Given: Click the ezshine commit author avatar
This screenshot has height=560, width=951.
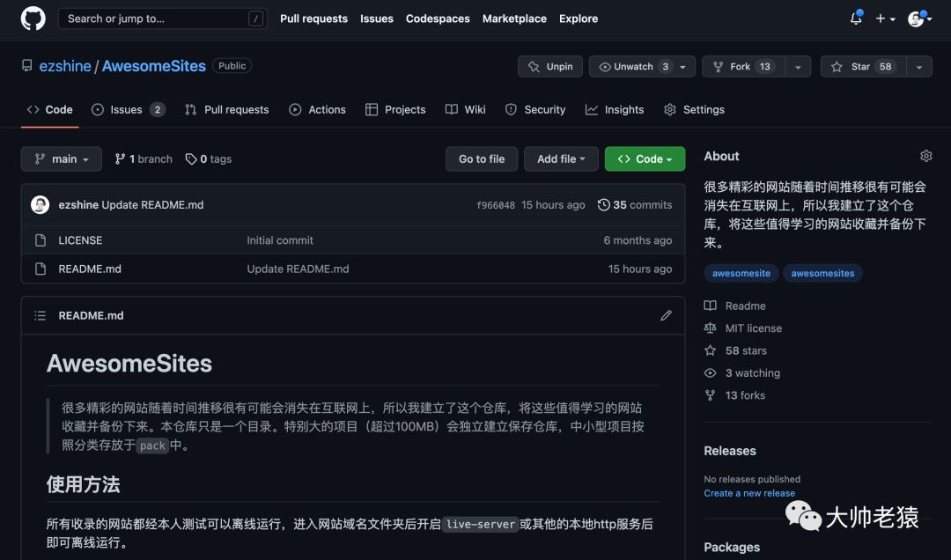Looking at the screenshot, I should [x=40, y=205].
